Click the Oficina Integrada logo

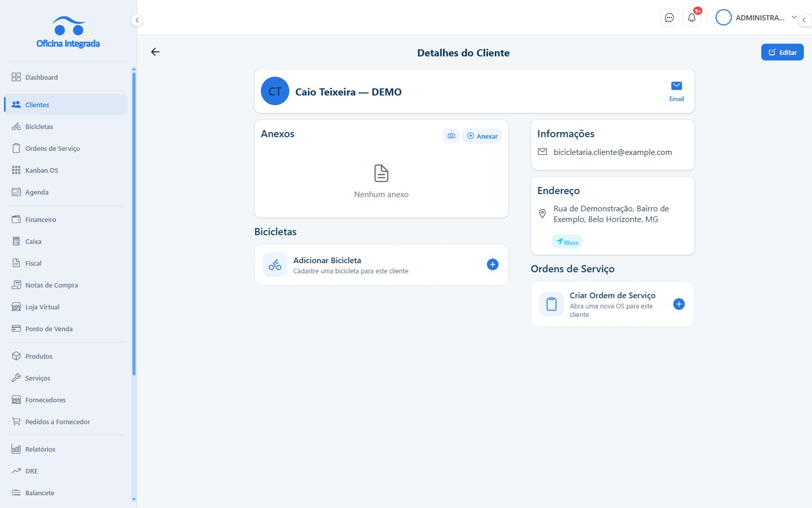68,32
